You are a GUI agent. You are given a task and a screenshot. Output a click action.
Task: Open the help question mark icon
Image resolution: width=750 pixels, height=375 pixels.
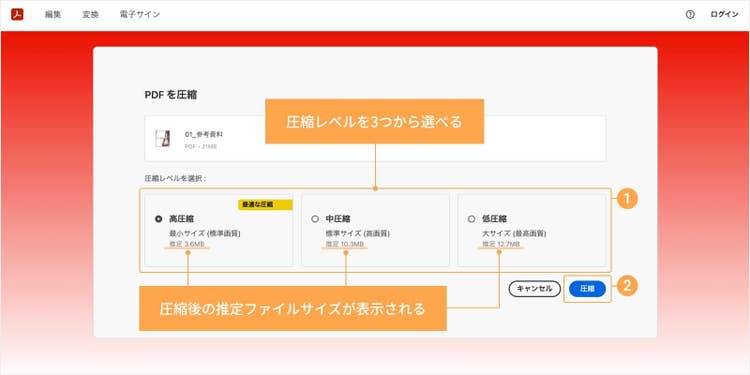pos(690,14)
